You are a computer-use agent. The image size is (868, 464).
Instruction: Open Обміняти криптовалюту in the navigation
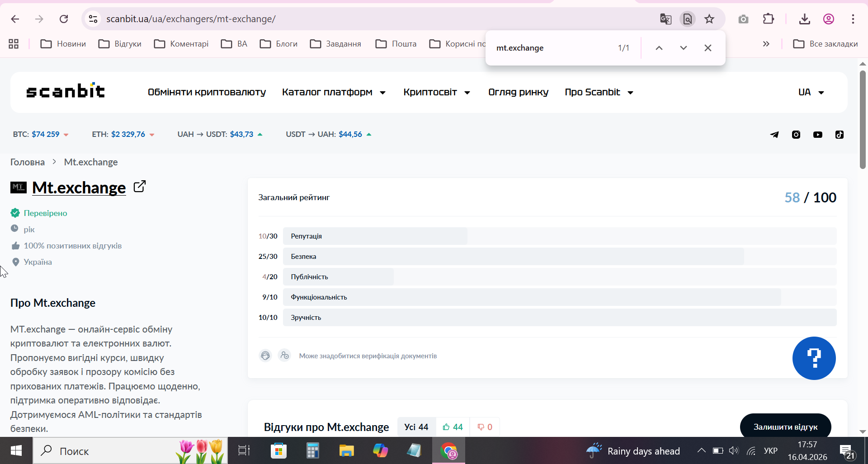[207, 92]
